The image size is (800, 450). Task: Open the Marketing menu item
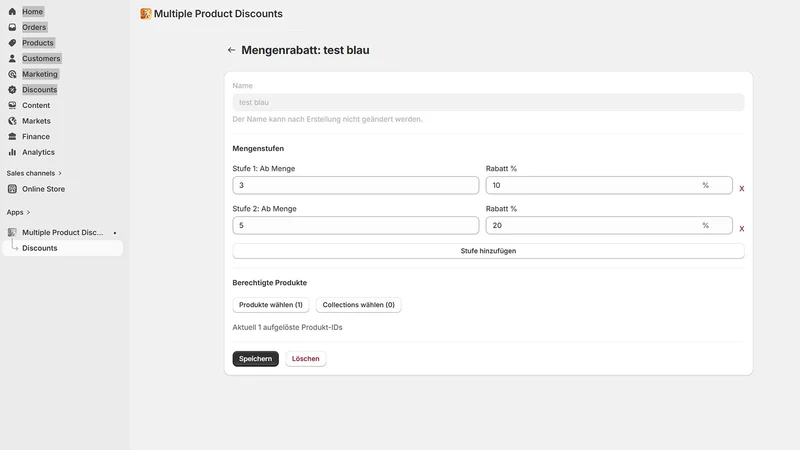click(x=40, y=74)
